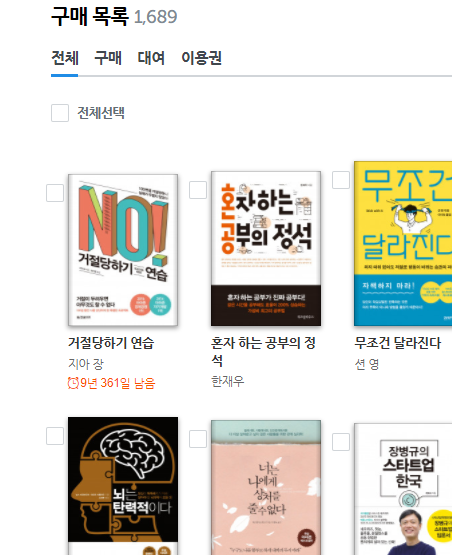The image size is (452, 555).
Task: Tick checkbox beside 장병규의 스타트업 한국 book
Action: pyautogui.click(x=341, y=442)
